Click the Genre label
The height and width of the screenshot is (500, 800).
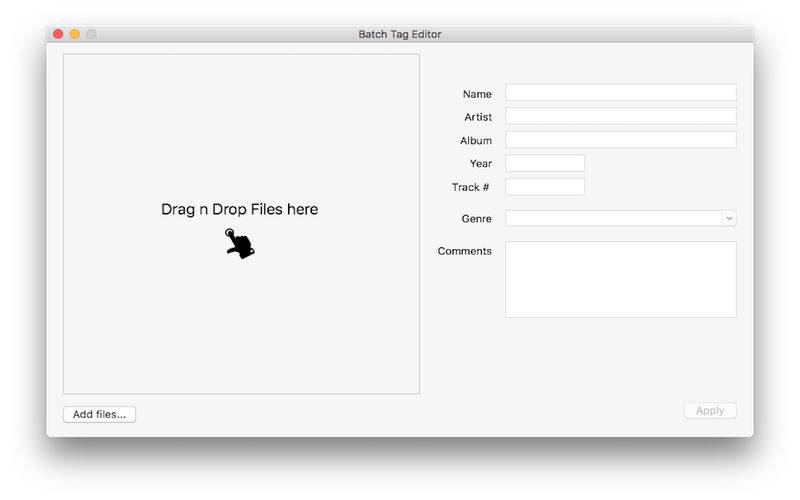coord(477,218)
